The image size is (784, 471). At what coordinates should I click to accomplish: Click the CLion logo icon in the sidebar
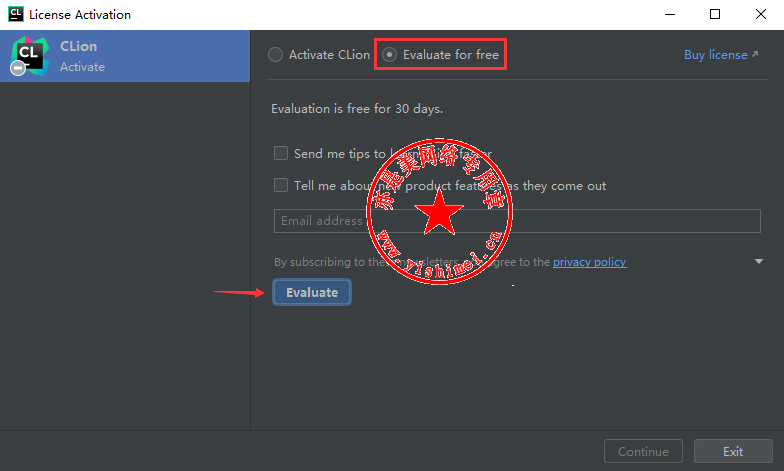pyautogui.click(x=29, y=56)
